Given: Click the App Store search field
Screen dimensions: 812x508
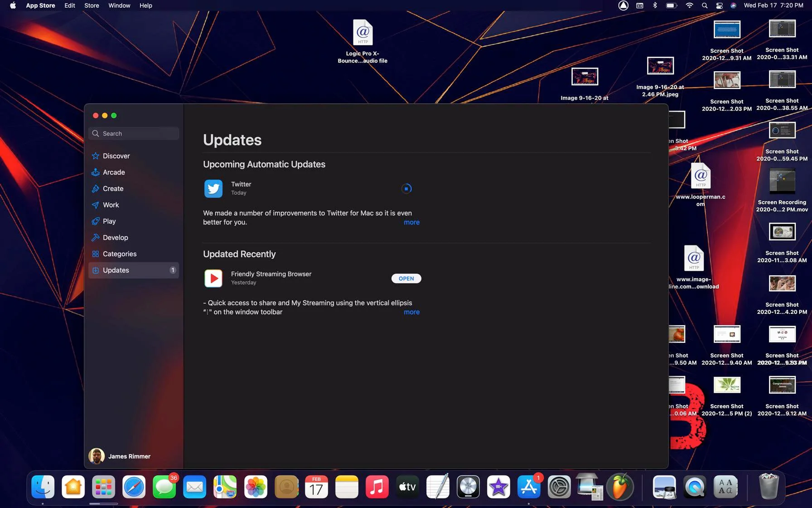Looking at the screenshot, I should [x=134, y=133].
